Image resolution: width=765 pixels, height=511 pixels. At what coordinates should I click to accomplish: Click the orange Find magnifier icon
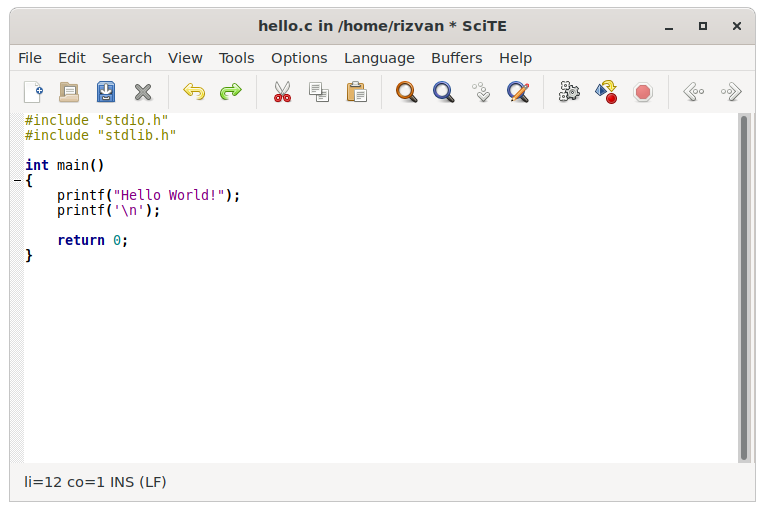point(407,92)
